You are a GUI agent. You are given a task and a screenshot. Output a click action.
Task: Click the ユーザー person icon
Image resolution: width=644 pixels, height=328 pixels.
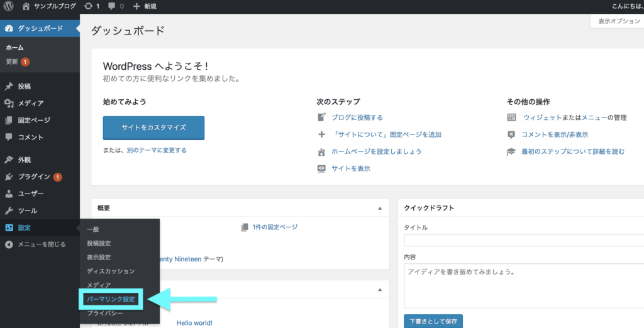point(9,194)
